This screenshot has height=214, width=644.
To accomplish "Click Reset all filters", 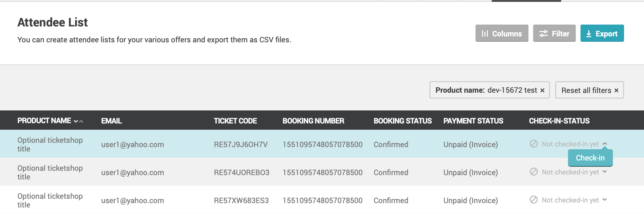I will pyautogui.click(x=590, y=90).
